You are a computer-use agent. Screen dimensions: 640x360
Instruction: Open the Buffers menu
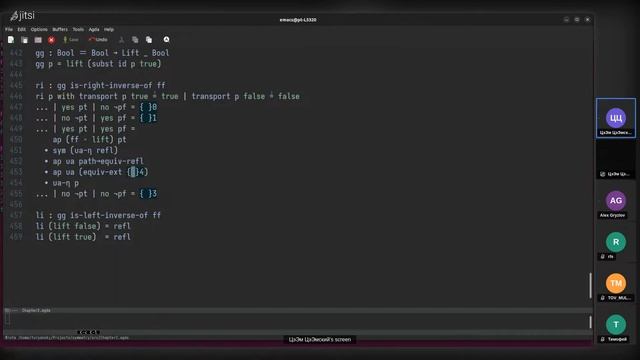60,29
